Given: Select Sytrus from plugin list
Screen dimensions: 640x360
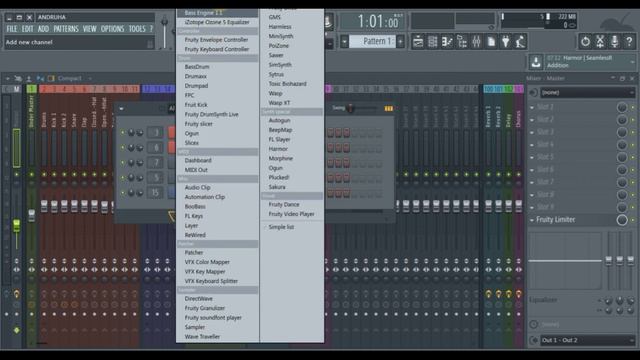Looking at the screenshot, I should click(276, 74).
